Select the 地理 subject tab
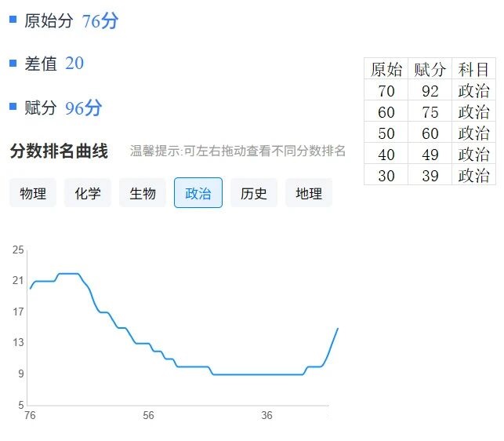 (x=309, y=193)
